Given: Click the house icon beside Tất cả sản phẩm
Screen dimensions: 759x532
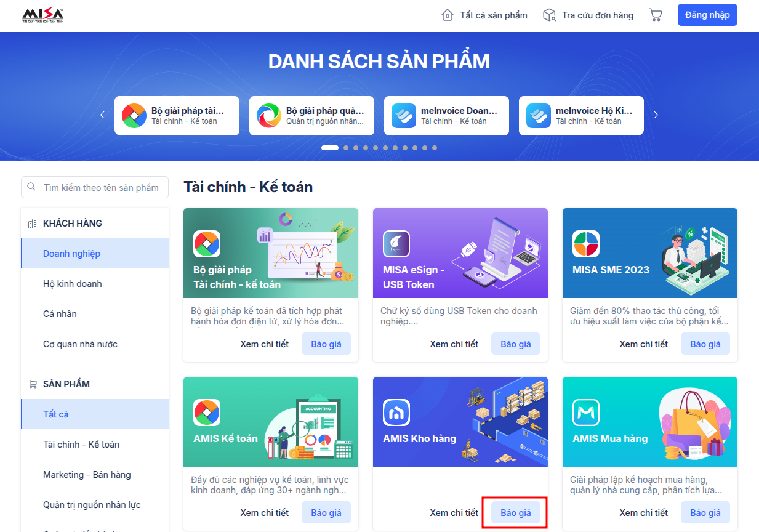Looking at the screenshot, I should click(448, 15).
